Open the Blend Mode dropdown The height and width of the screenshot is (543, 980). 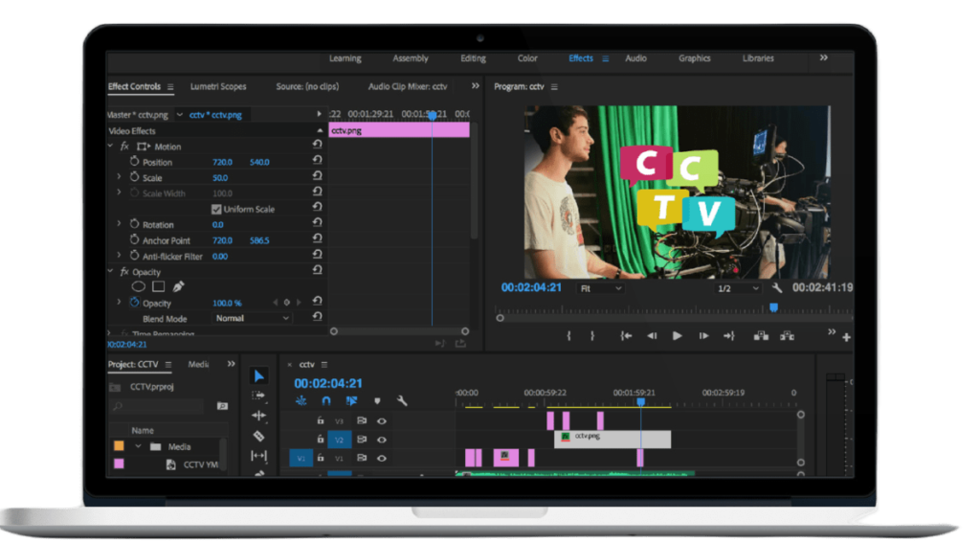(x=253, y=318)
